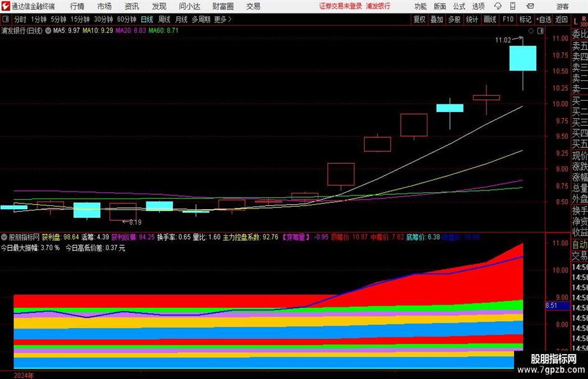Click the 叠加 overlay button
The height and width of the screenshot is (379, 588).
437,19
